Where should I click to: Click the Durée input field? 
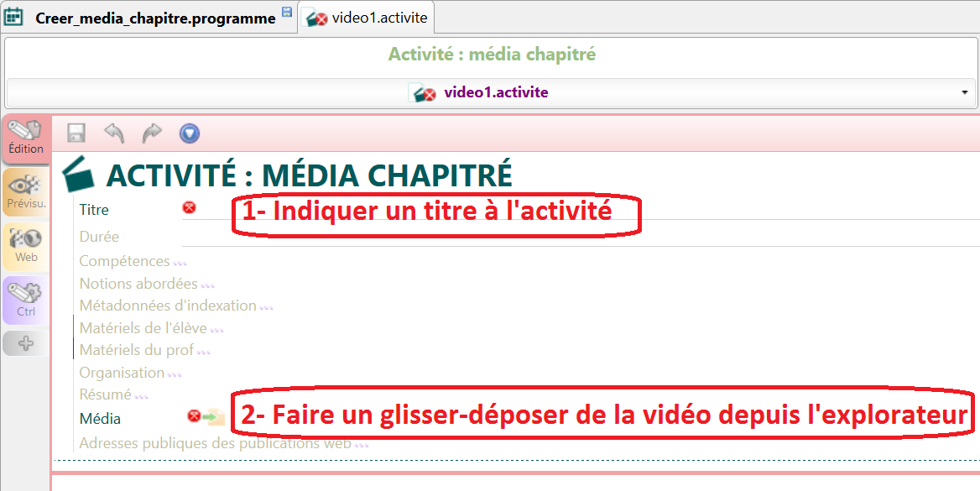tap(581, 237)
